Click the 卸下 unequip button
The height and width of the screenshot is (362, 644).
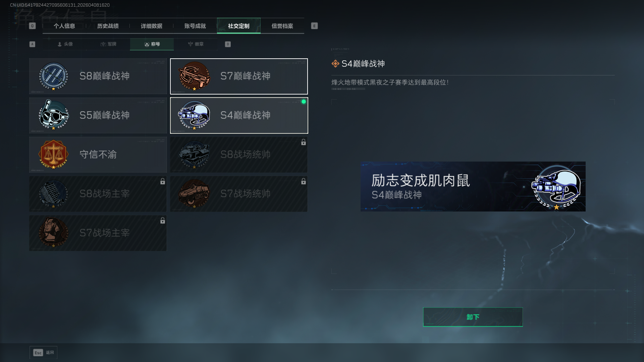tap(473, 317)
